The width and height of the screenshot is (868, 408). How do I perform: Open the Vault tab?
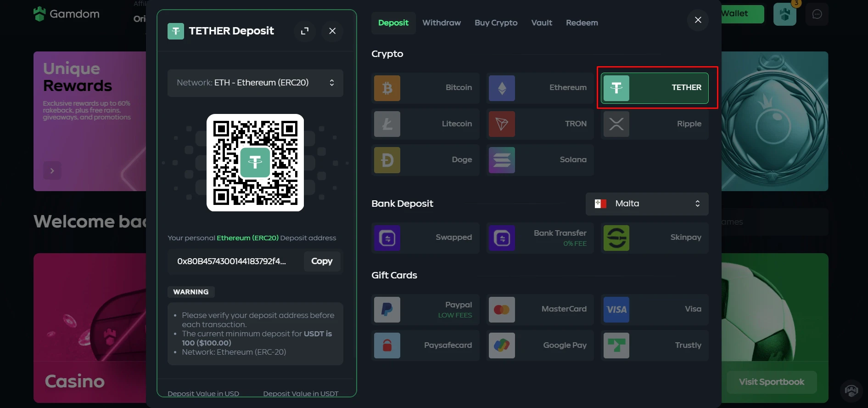click(x=542, y=23)
